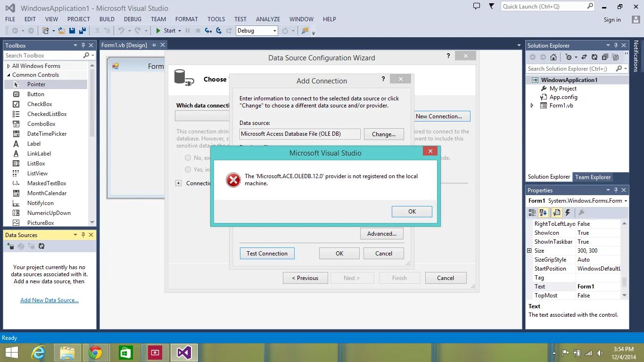Click OK in the error message box
644x362 pixels.
tap(412, 212)
